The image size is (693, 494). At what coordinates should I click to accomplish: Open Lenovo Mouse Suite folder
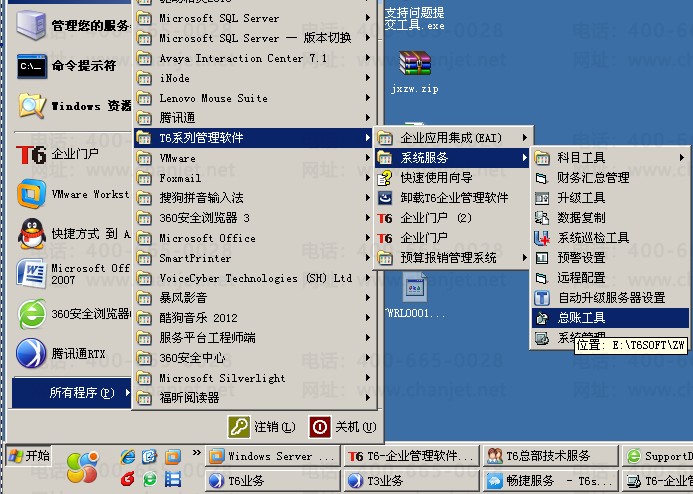tap(254, 98)
